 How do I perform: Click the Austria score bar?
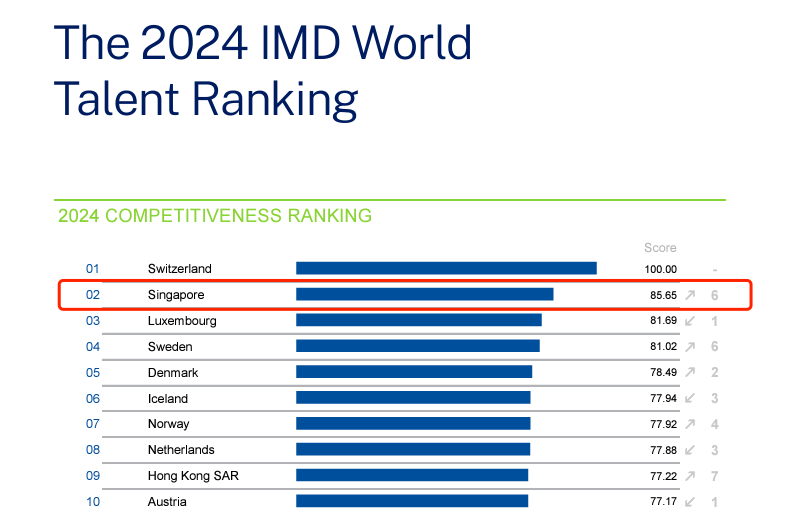(412, 501)
